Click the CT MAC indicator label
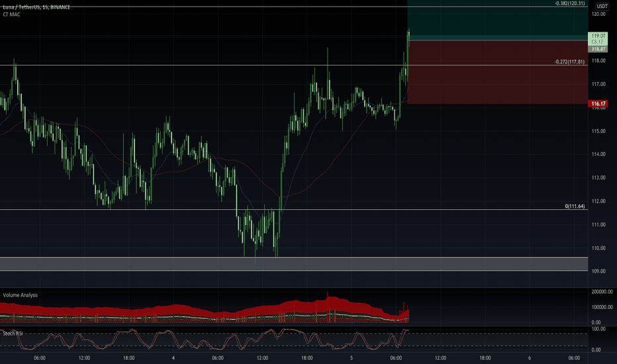617x364 pixels. 11,15
